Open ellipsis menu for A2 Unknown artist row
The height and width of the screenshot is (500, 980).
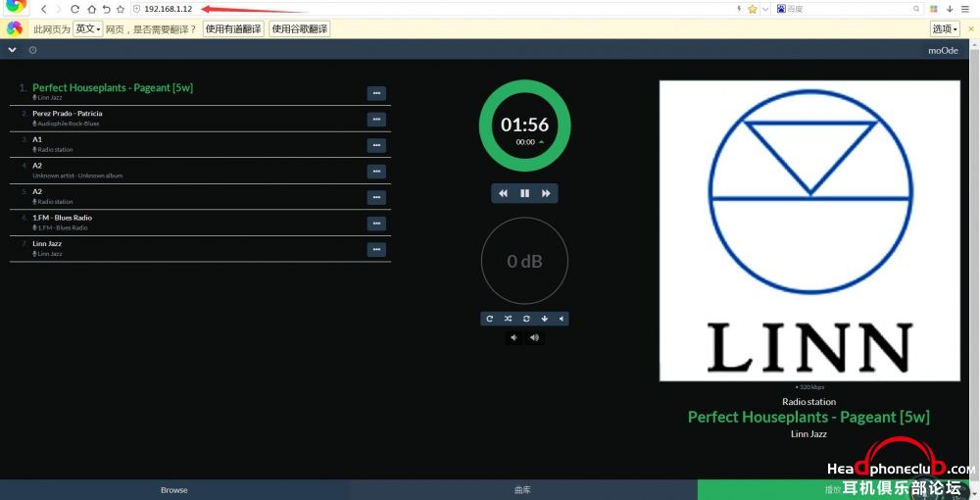(376, 172)
